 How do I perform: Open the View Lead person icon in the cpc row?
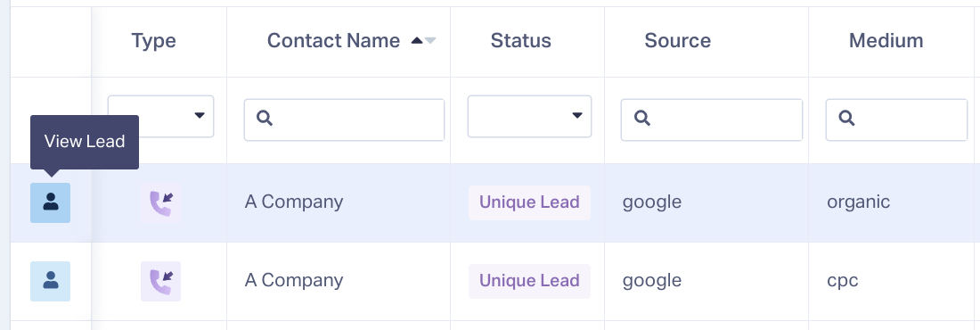tap(51, 281)
